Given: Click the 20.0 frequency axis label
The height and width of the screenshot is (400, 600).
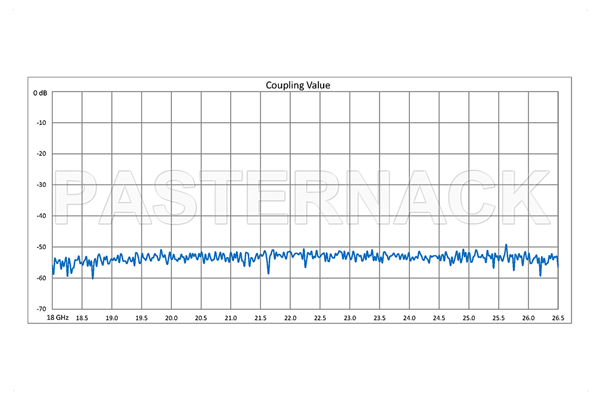Looking at the screenshot, I should [171, 317].
